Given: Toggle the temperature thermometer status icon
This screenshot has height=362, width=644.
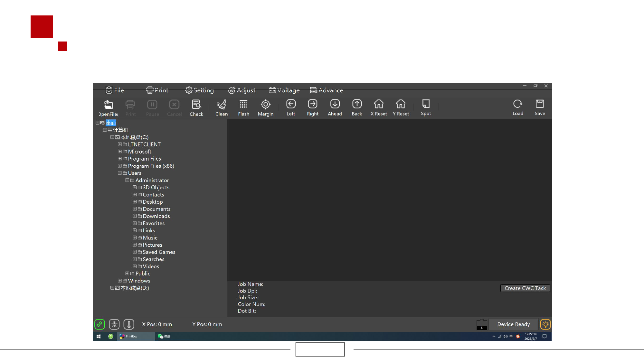Looking at the screenshot, I should point(129,324).
